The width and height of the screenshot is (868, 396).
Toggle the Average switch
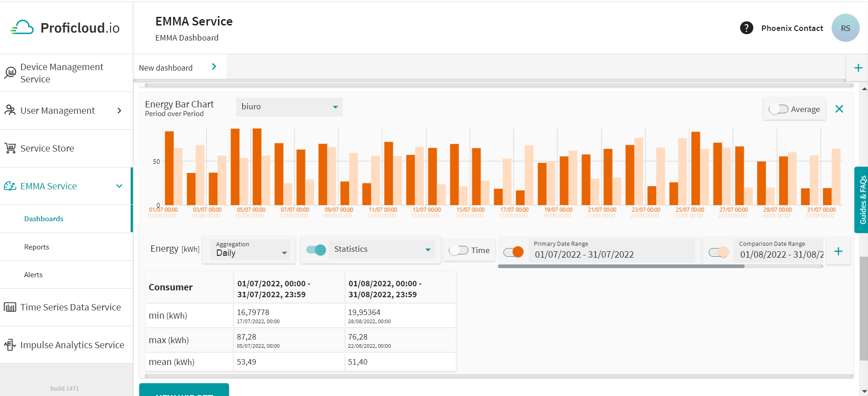tap(778, 109)
